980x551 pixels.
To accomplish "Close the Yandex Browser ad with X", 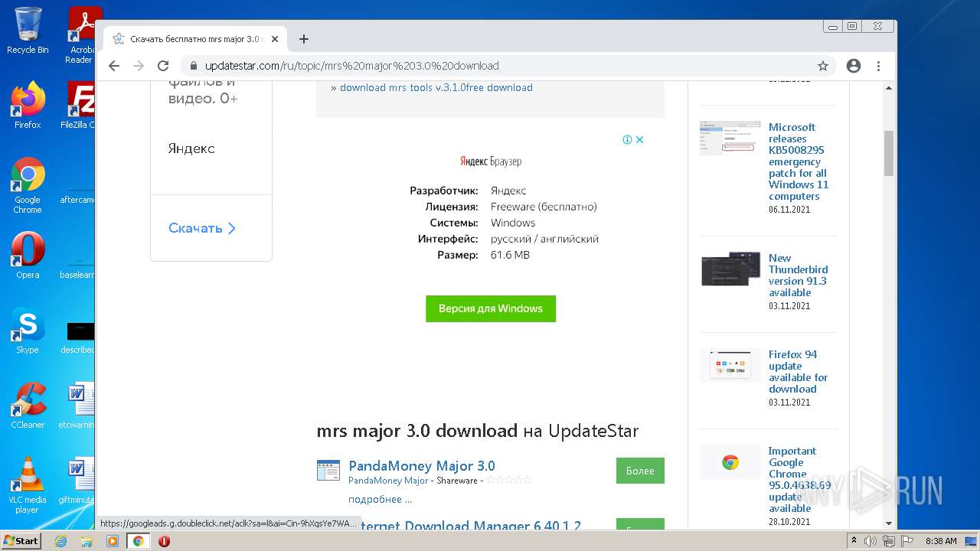I will (640, 139).
